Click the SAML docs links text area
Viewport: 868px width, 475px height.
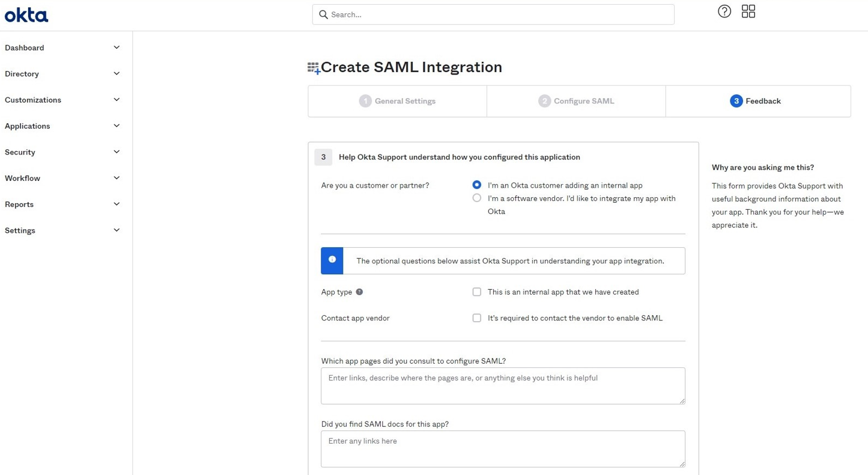(503, 449)
